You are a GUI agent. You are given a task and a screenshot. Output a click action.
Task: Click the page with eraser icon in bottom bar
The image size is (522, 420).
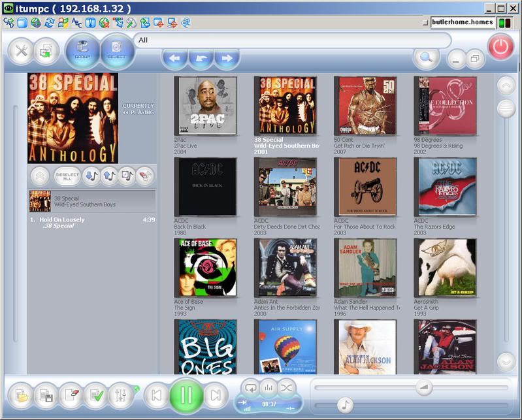click(72, 395)
